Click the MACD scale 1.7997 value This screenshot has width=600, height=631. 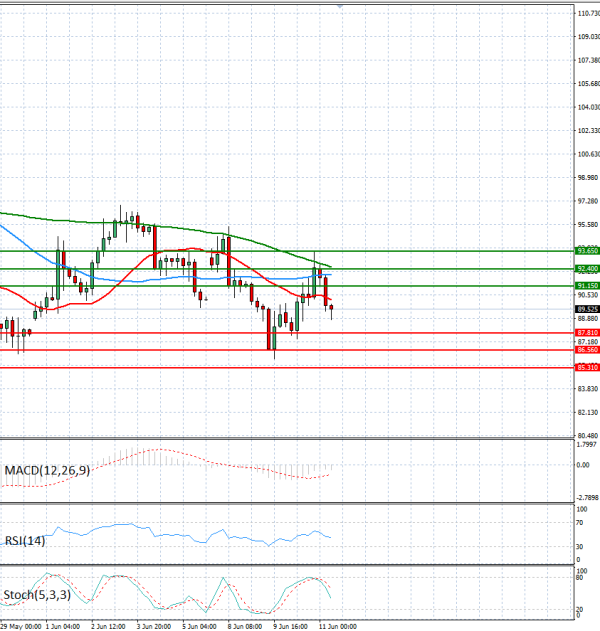[x=586, y=445]
